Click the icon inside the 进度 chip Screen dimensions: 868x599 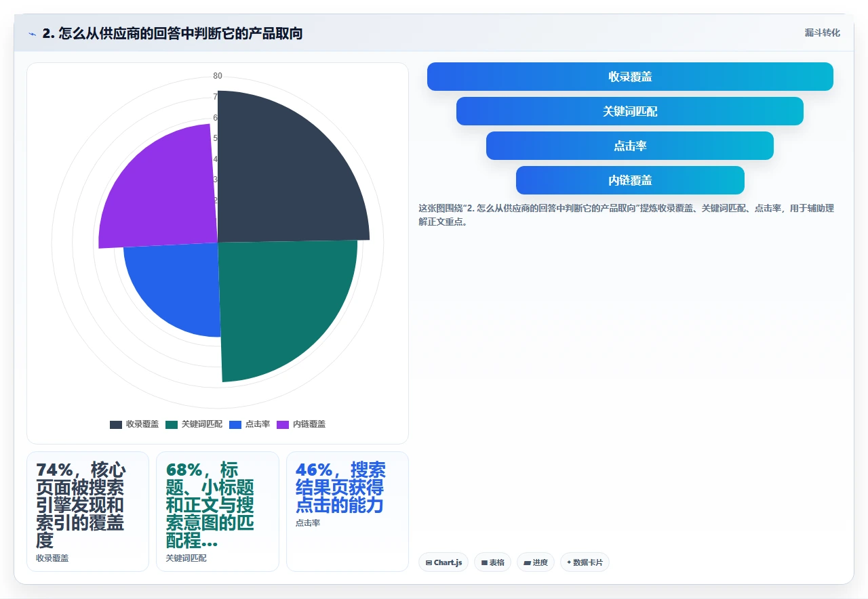[527, 562]
